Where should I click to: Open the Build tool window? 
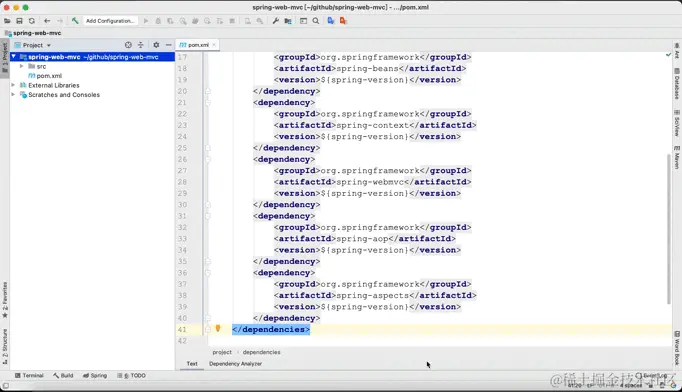[63, 375]
